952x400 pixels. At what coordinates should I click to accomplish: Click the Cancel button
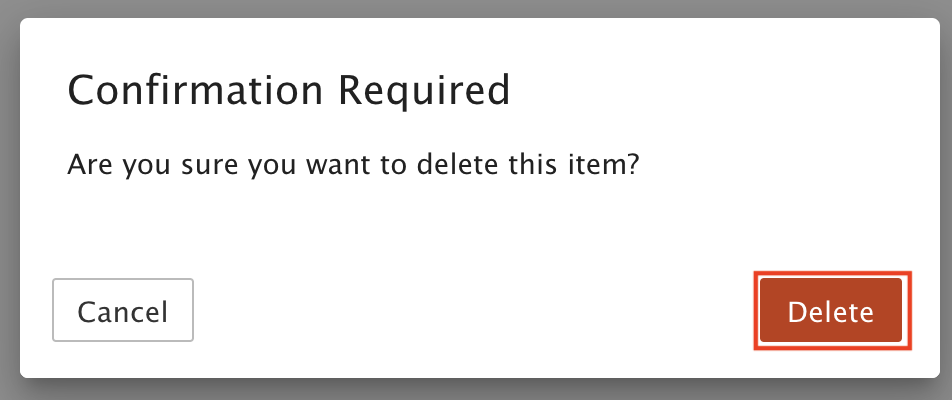(x=123, y=310)
